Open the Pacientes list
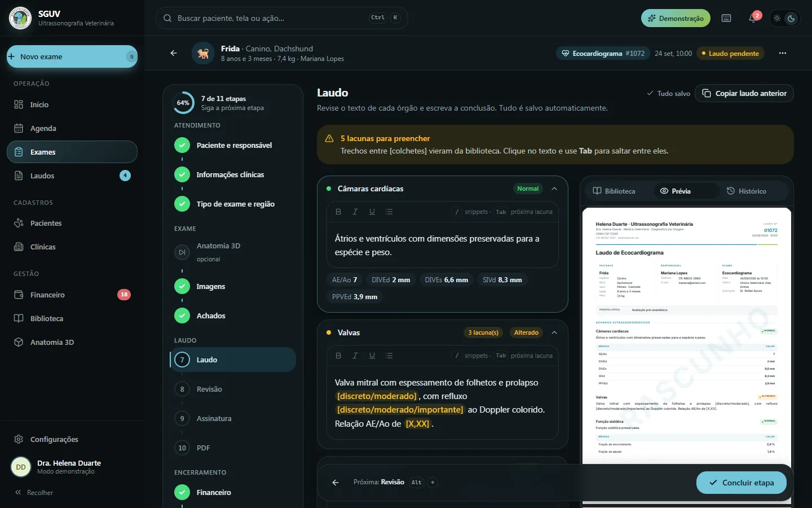Screen dimensions: 812x508 point(72,223)
